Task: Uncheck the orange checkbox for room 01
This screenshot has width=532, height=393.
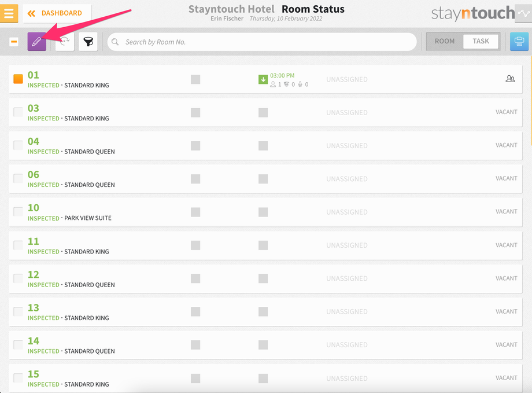Action: click(18, 79)
